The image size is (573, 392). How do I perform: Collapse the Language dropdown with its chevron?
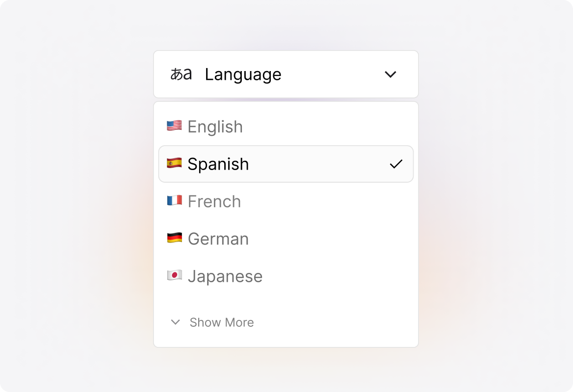[x=391, y=74]
